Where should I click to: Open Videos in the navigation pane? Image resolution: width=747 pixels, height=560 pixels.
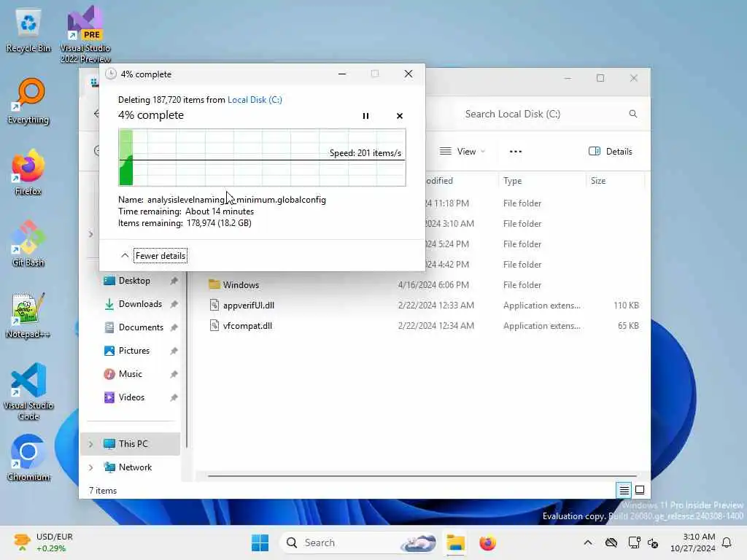coord(131,397)
